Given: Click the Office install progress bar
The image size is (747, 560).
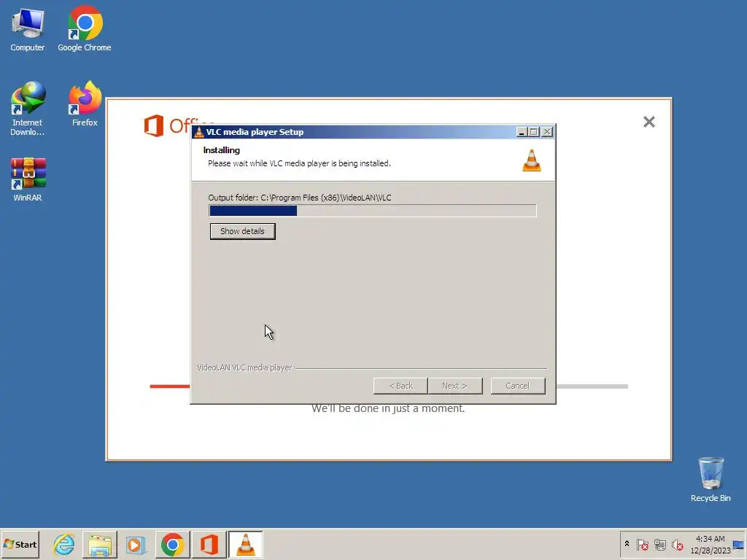Looking at the screenshot, I should click(x=389, y=386).
